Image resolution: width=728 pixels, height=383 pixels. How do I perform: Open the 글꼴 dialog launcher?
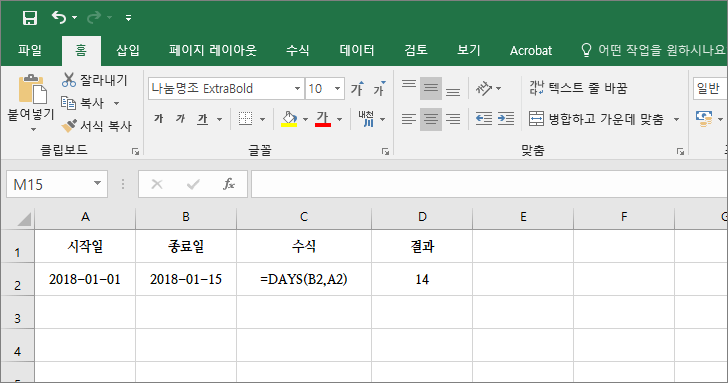pos(385,151)
